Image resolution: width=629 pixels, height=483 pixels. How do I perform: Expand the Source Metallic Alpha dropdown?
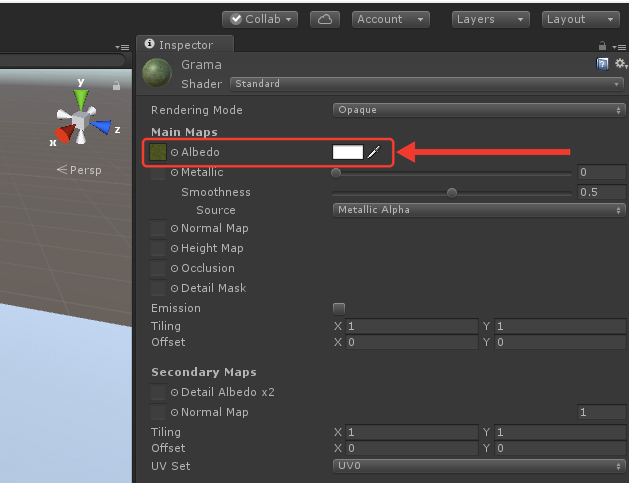479,210
